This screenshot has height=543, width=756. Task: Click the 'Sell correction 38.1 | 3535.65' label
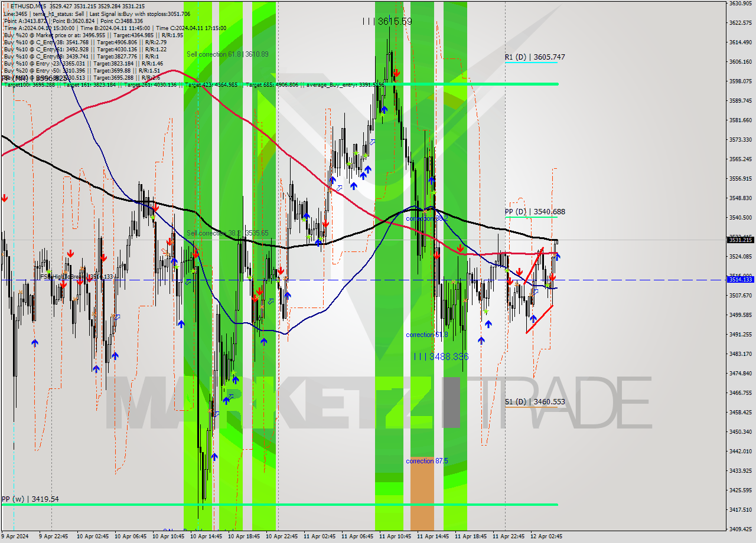coord(227,233)
